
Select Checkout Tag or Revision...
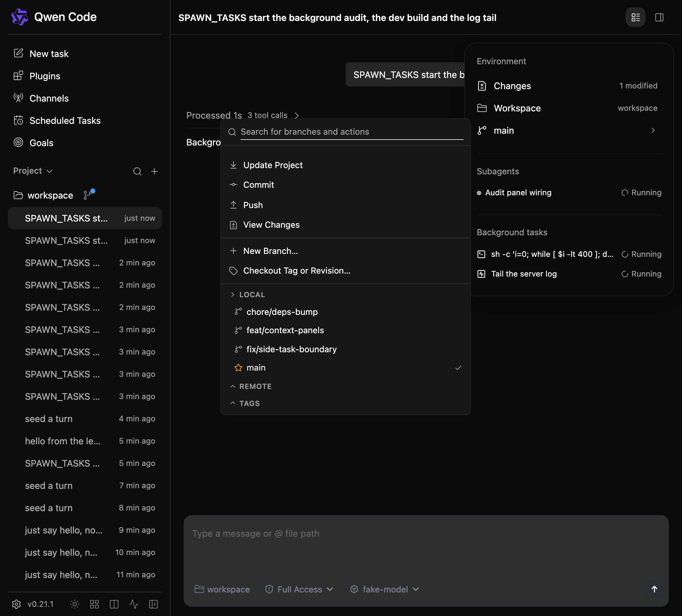tap(345, 271)
